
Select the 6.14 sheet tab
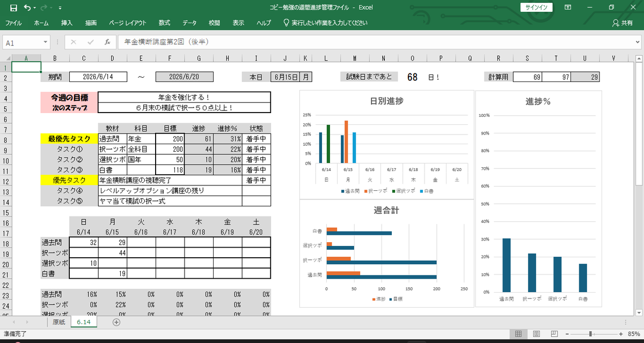click(x=83, y=322)
